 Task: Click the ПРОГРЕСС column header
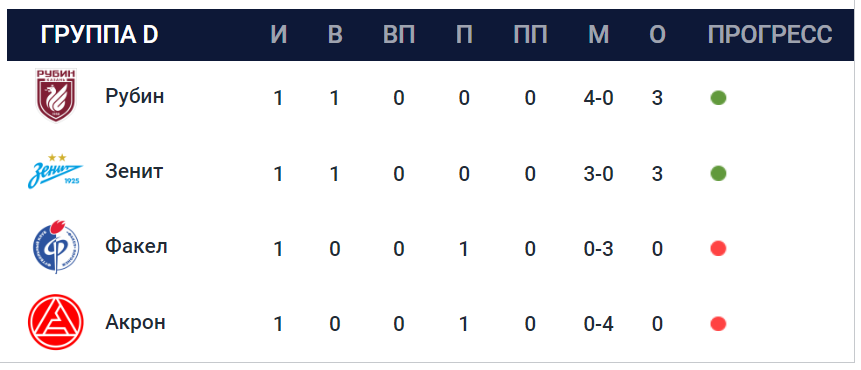(x=770, y=35)
